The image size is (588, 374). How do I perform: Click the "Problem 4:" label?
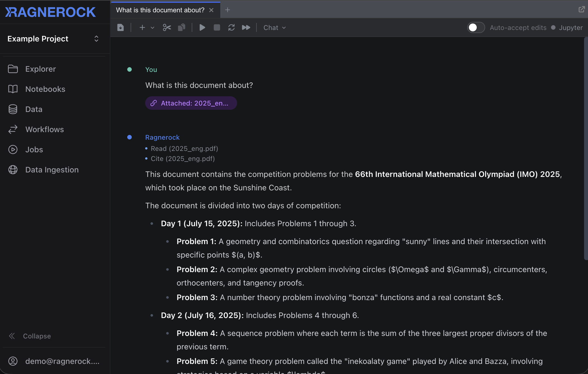(x=197, y=333)
